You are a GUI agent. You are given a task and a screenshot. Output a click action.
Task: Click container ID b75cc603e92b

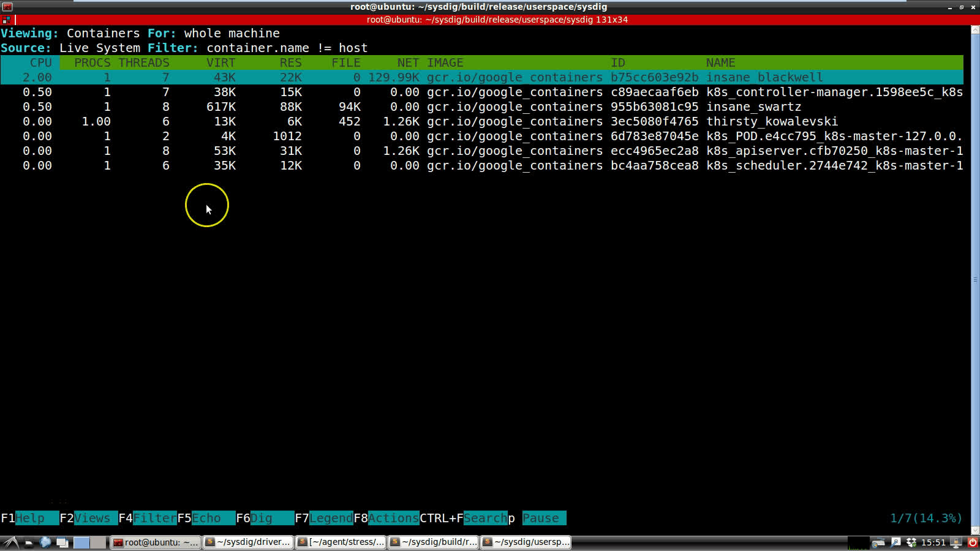point(655,77)
